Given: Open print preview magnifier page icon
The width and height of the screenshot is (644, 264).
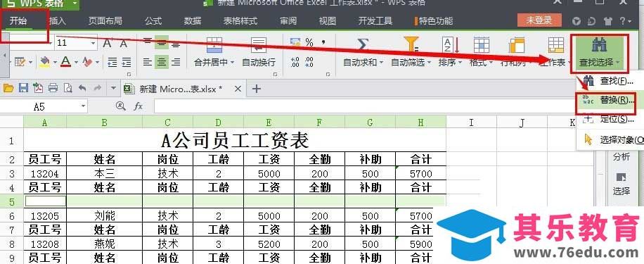Looking at the screenshot, I should click(x=67, y=87).
